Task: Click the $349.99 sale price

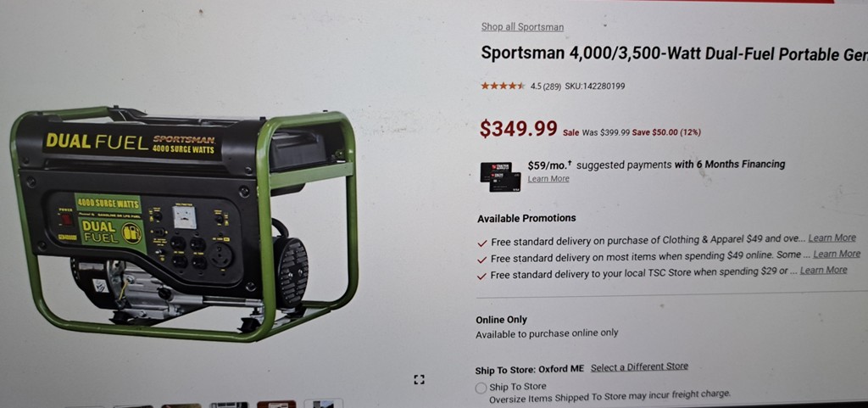Action: point(519,128)
